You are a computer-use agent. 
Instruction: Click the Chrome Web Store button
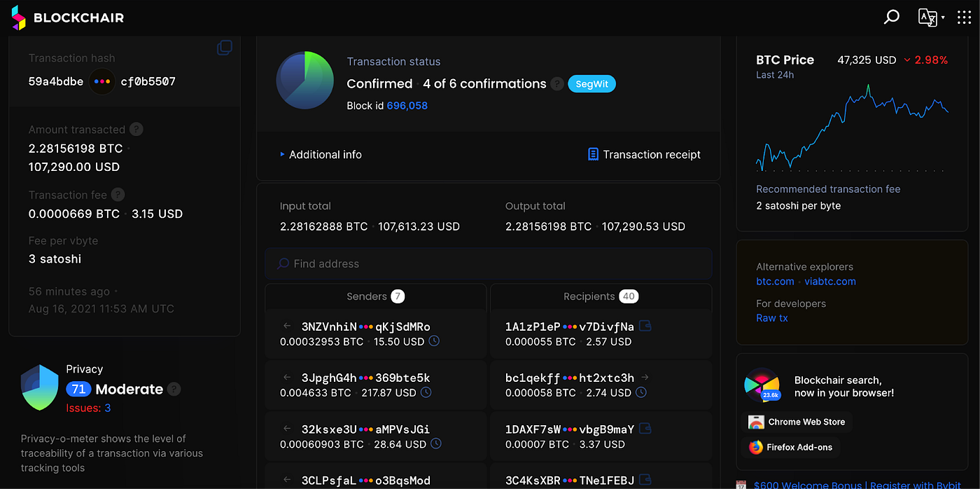[797, 422]
